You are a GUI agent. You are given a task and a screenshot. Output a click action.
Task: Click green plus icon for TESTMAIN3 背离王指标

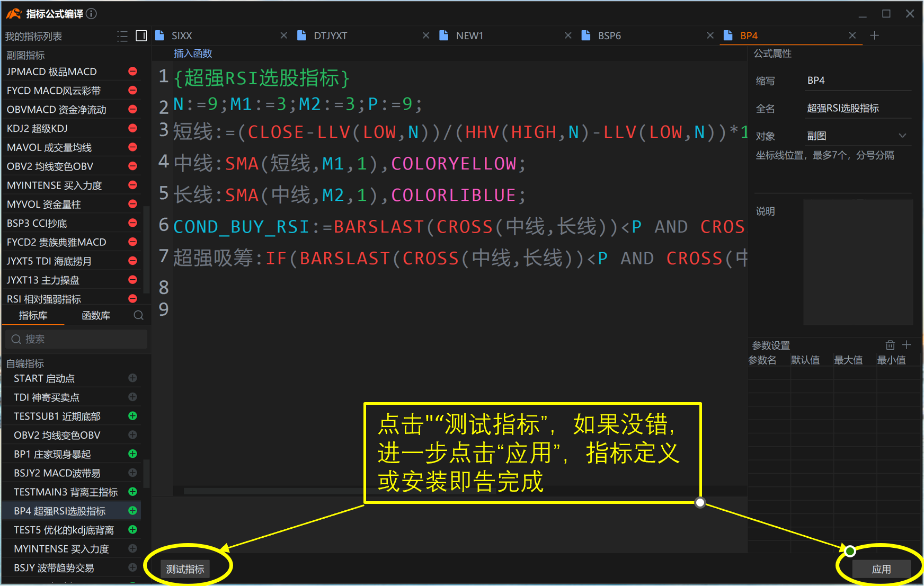[132, 492]
